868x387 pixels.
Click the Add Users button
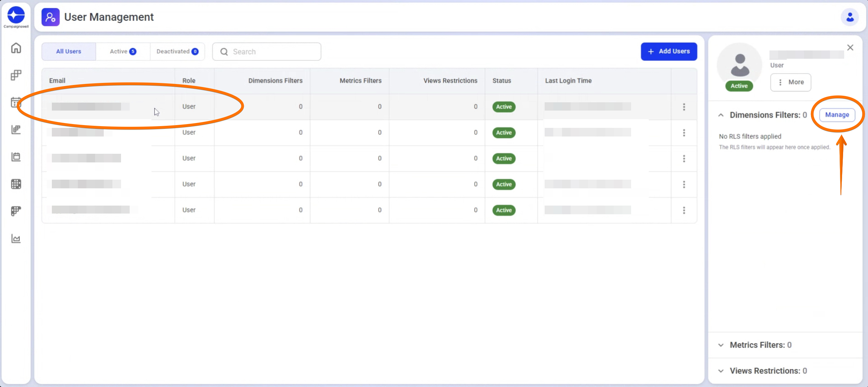click(668, 51)
